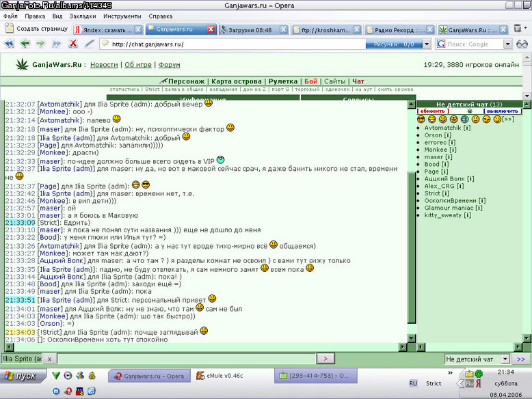This screenshot has height=399, width=532.
Task: Launch Opera from the quick launch icon
Action: [x=68, y=391]
